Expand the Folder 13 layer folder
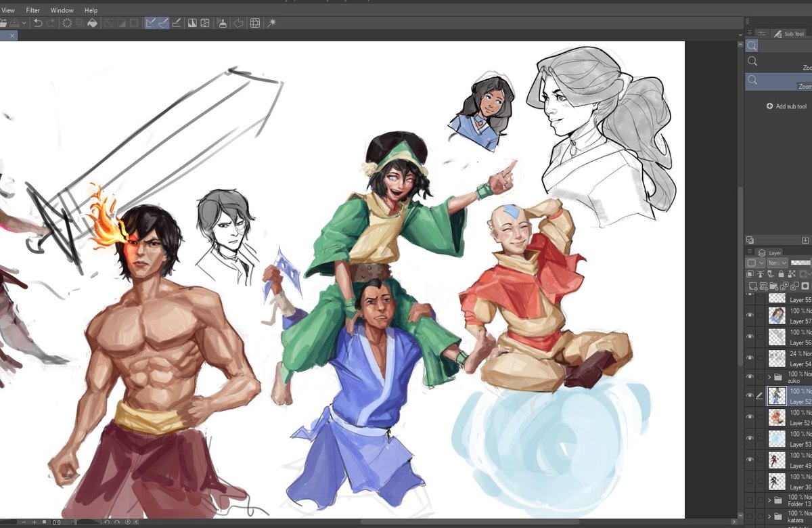This screenshot has height=528, width=812. [x=769, y=500]
